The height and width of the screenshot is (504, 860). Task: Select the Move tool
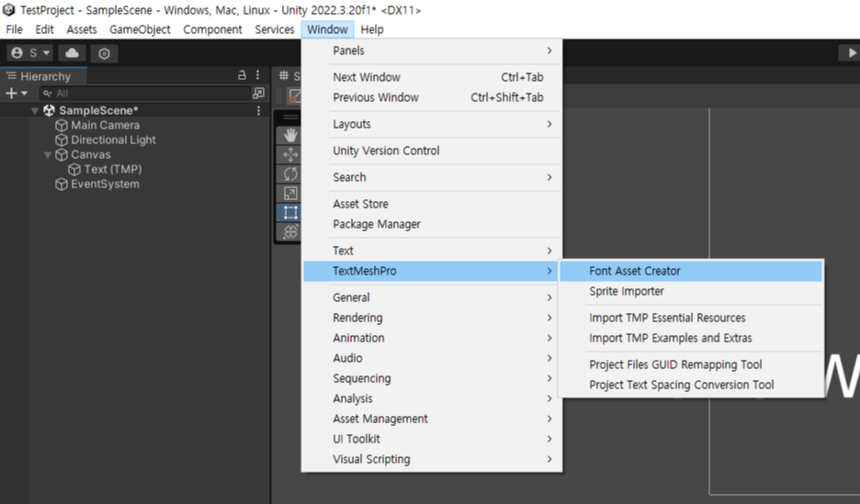pyautogui.click(x=290, y=154)
